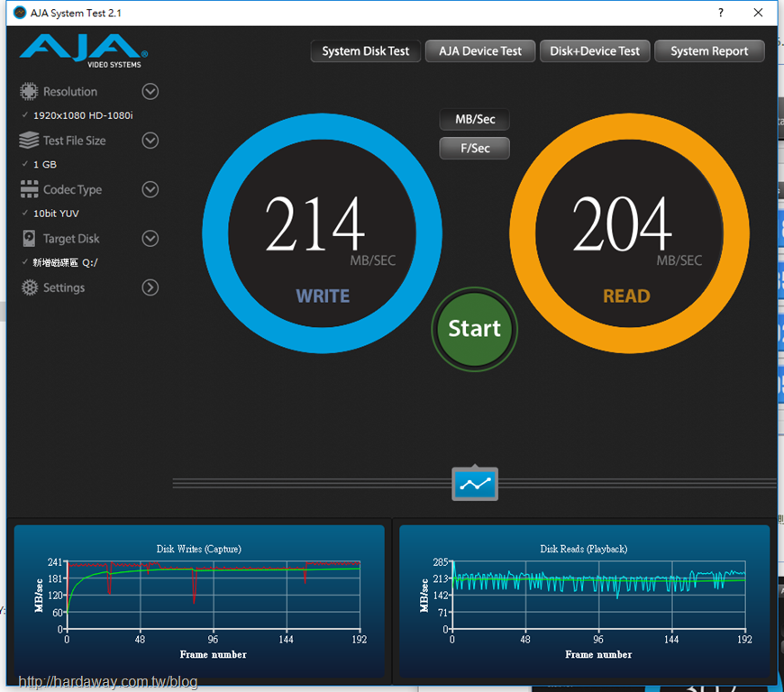The image size is (784, 692).
Task: Click the 214 write speed value
Action: 315,223
